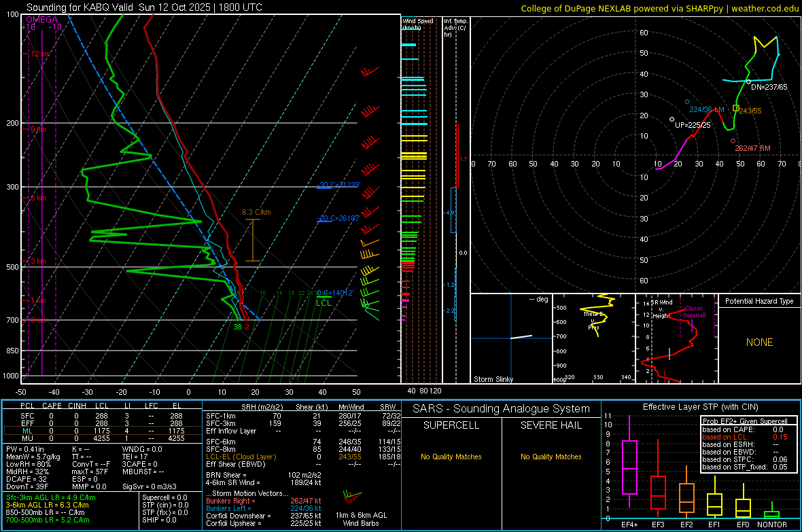
Task: Click the brown '6.3 C/km' lapse rate label
Action: tap(256, 212)
